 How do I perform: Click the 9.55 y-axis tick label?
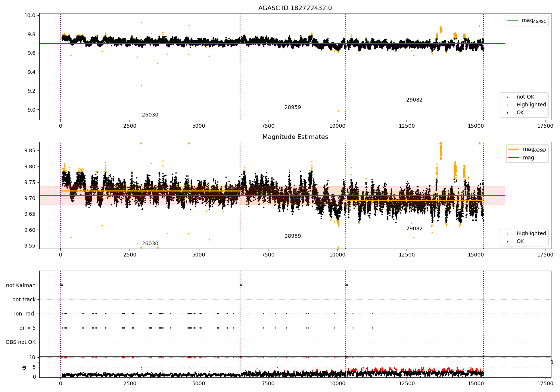(x=30, y=246)
